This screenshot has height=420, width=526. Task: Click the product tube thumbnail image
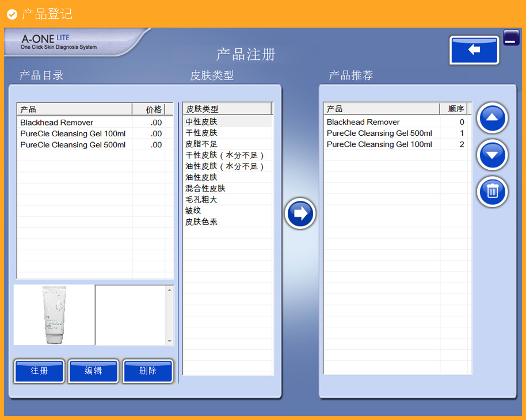point(54,315)
